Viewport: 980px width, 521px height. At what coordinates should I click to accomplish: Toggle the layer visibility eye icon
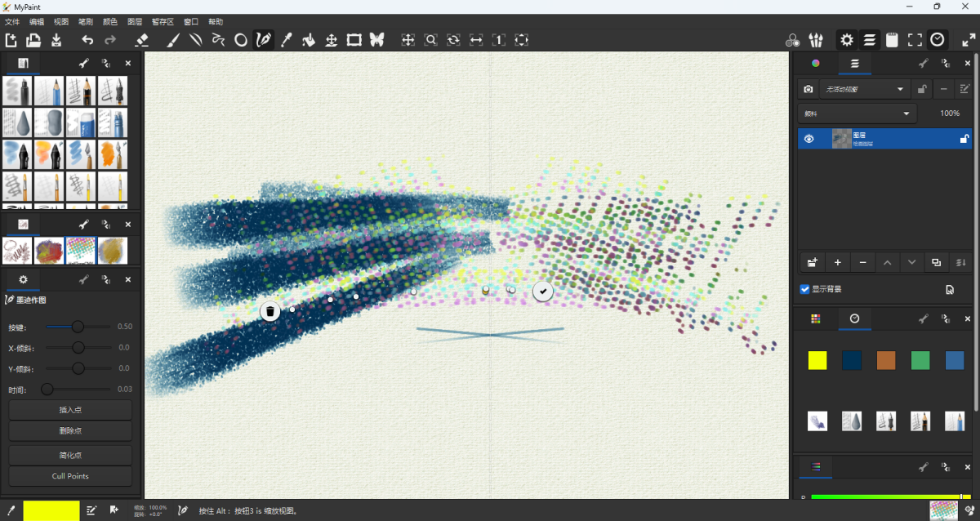coord(809,139)
